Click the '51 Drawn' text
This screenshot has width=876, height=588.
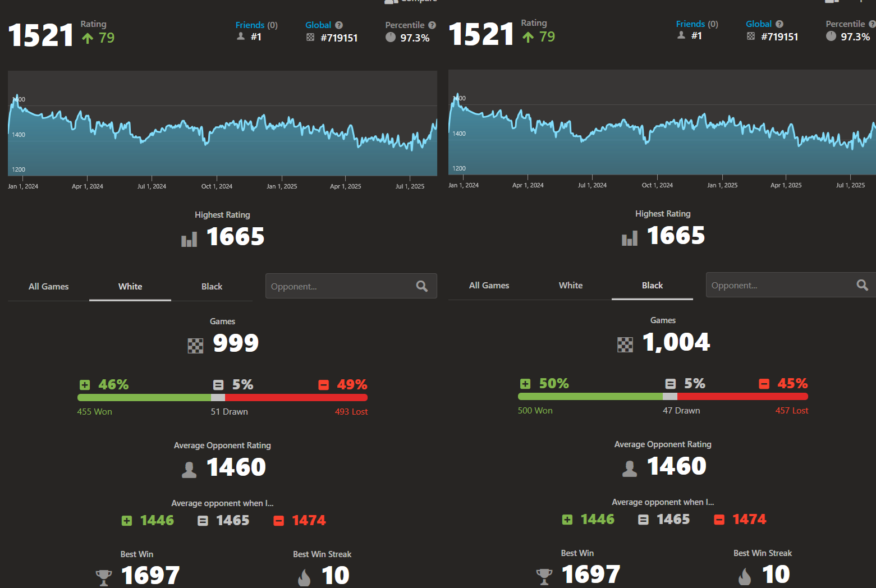tap(229, 412)
